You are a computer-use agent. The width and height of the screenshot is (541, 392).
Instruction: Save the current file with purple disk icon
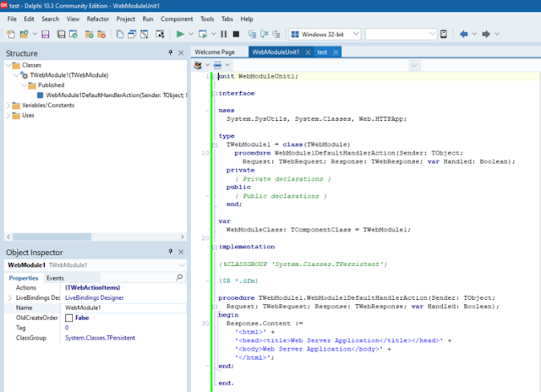[x=45, y=34]
